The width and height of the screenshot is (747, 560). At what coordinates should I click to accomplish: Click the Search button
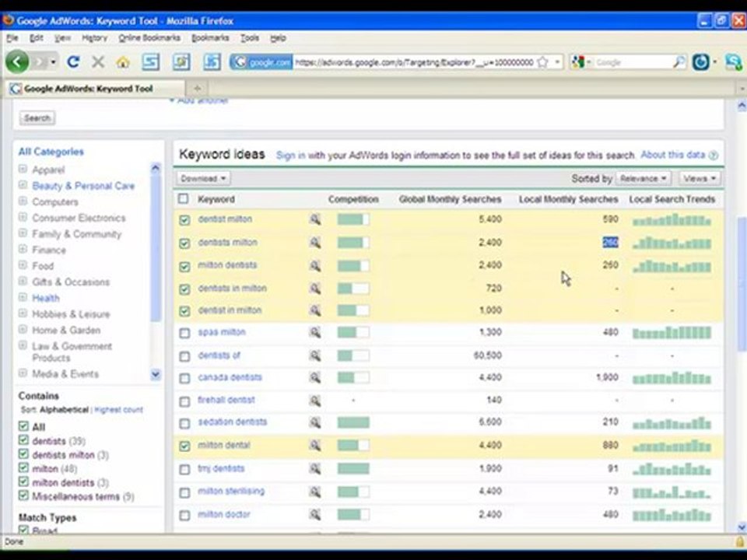37,118
